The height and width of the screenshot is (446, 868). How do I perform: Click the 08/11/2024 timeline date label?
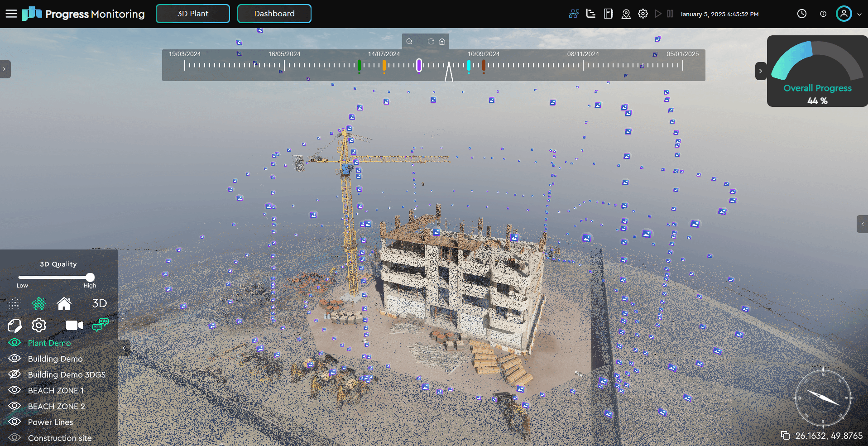(x=583, y=54)
